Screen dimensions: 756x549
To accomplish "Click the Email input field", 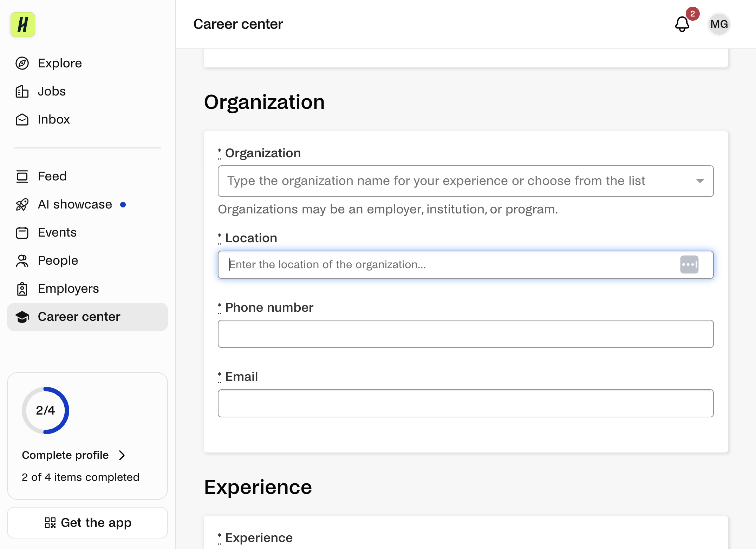I will (x=465, y=403).
